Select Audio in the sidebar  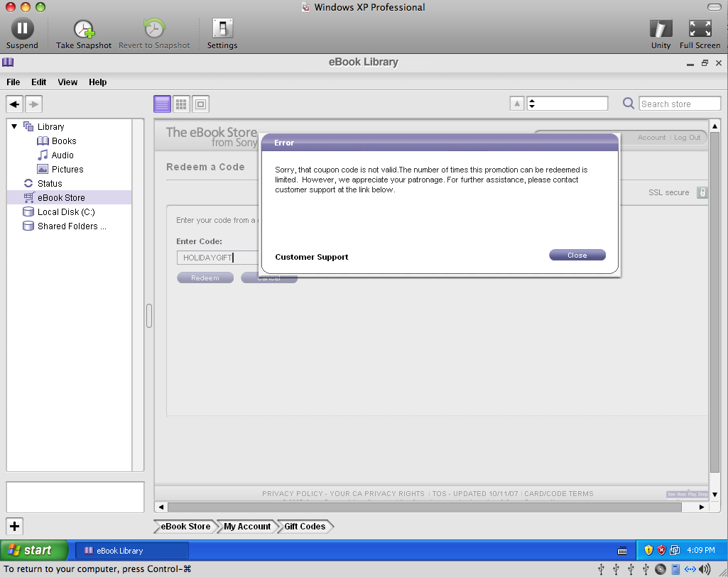[x=63, y=155]
